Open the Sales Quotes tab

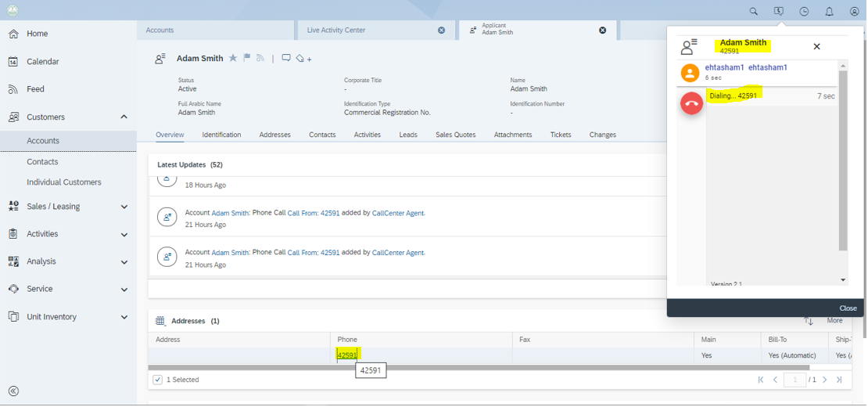click(455, 135)
